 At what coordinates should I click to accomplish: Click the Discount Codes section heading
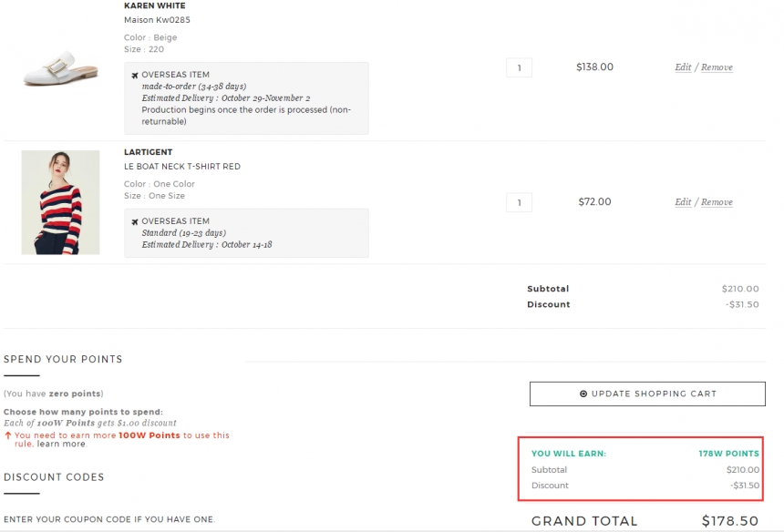pos(54,477)
